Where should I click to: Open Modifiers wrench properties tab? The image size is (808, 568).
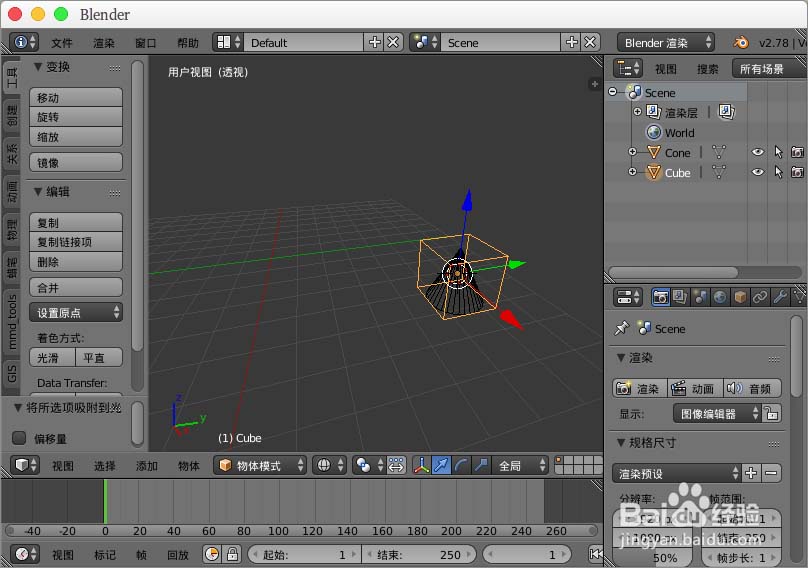pyautogui.click(x=780, y=297)
